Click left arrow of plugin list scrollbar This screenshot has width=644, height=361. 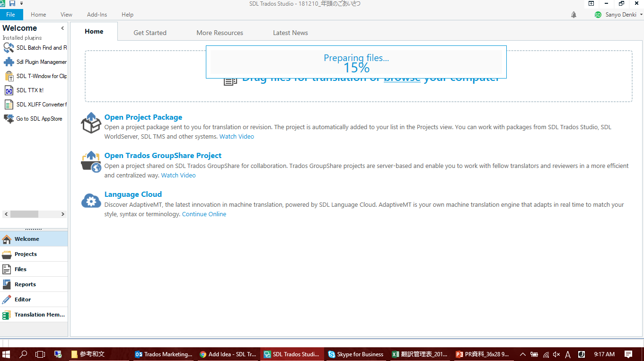pos(6,214)
